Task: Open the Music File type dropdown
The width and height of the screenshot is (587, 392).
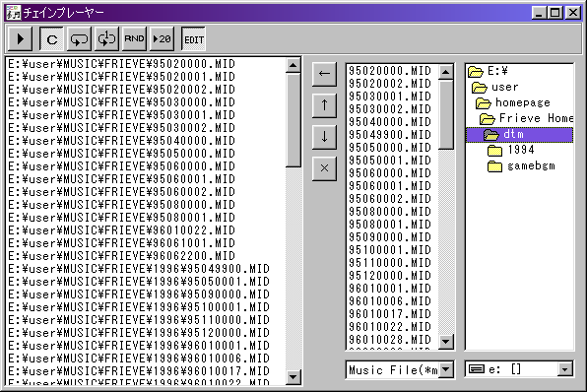Action: 445,370
